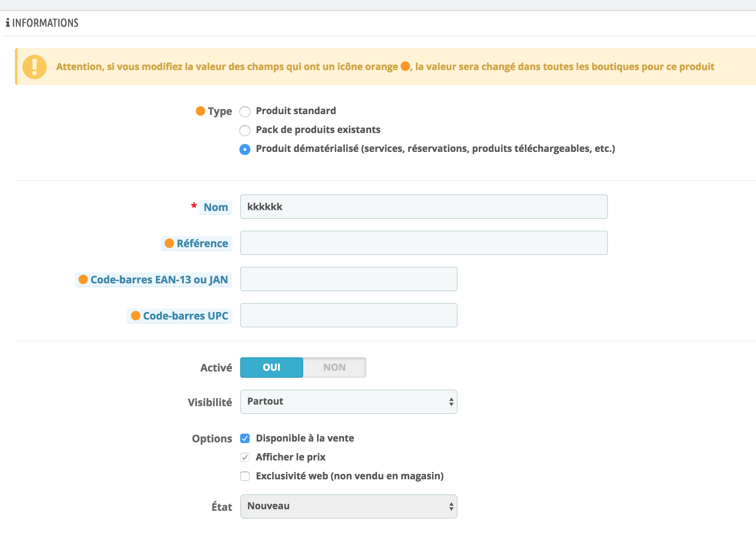Click the Nom text field containing kkkkkk
Viewport: 756px width, 536px height.
coord(424,207)
